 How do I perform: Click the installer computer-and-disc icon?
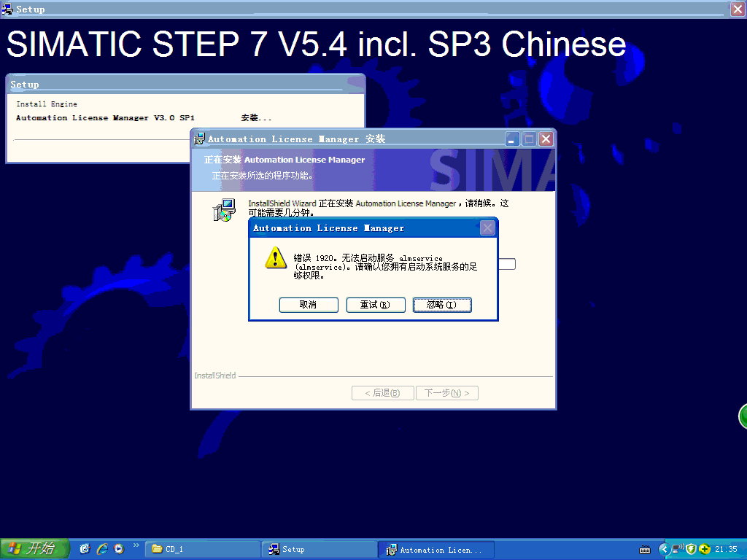coord(224,210)
